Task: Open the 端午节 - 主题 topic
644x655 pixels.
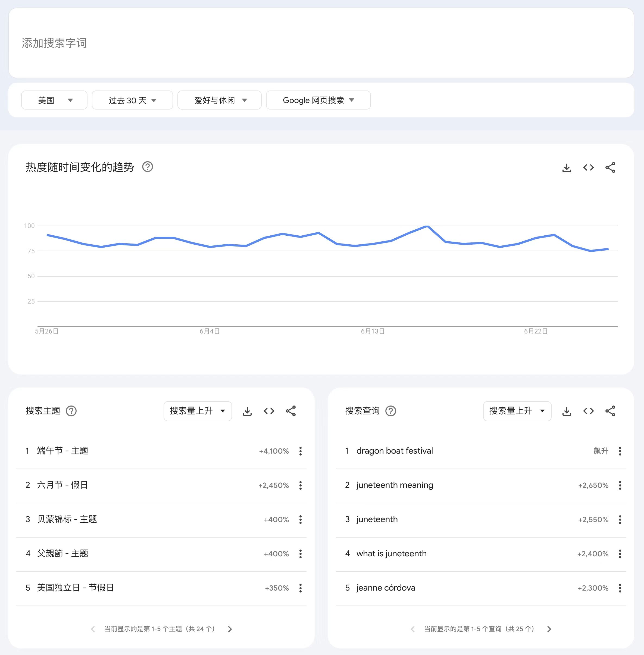Action: tap(62, 451)
